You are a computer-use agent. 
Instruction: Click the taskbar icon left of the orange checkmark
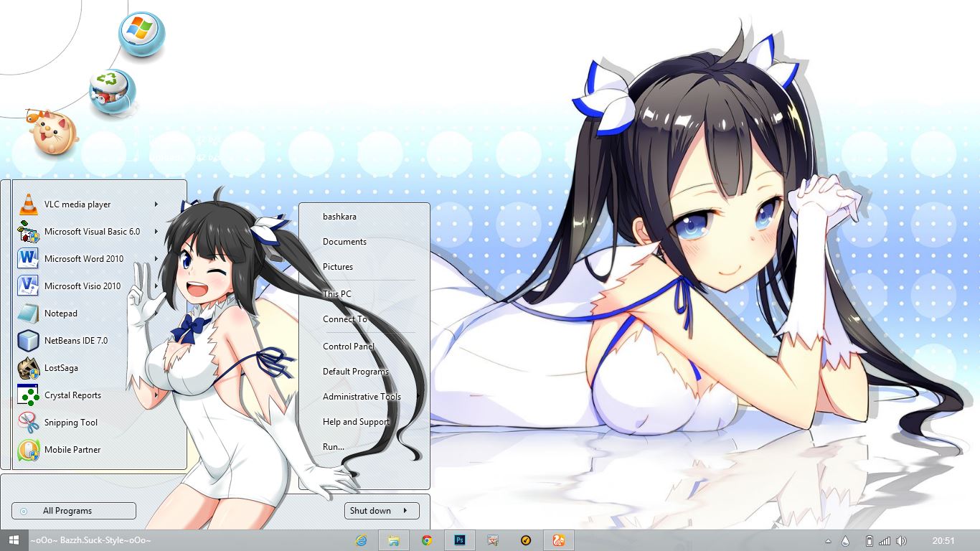tap(492, 540)
